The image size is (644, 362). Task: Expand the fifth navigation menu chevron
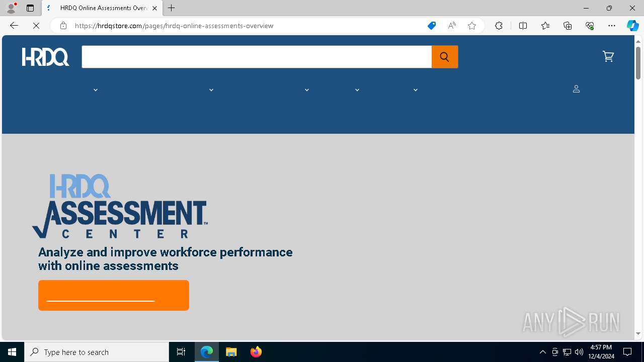pos(416,90)
